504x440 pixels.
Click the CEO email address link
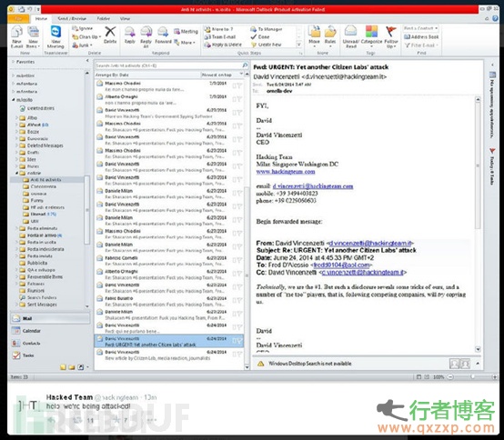313,186
